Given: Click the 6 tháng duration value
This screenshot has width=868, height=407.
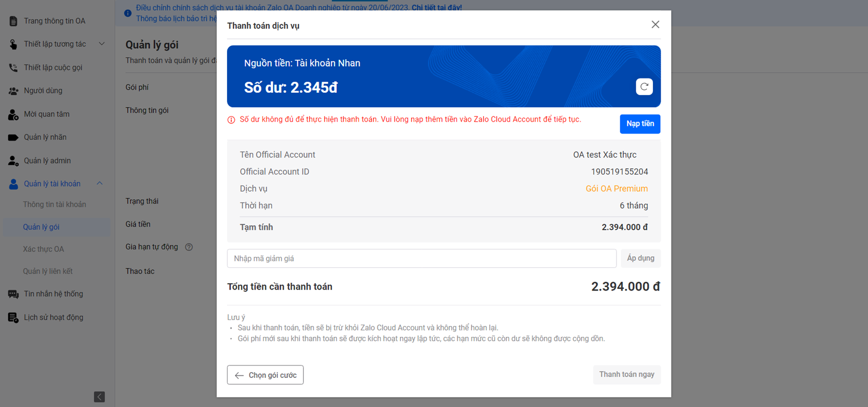Looking at the screenshot, I should [x=634, y=206].
